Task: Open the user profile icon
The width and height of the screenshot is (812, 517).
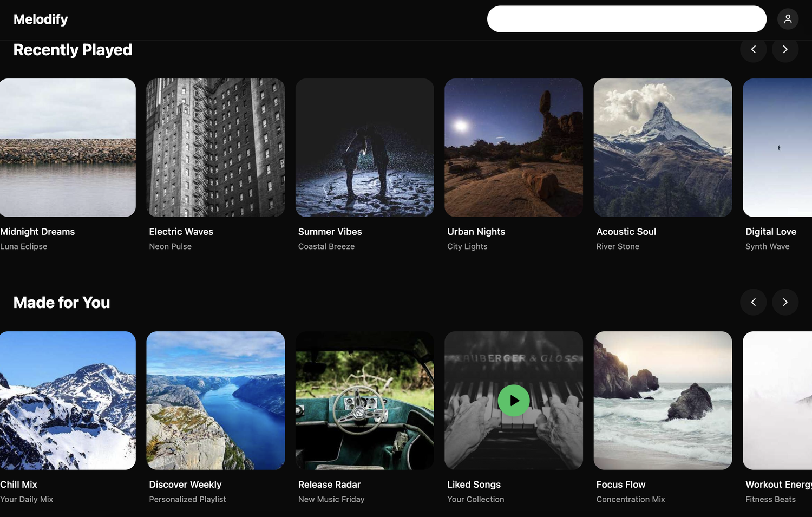Action: tap(788, 19)
